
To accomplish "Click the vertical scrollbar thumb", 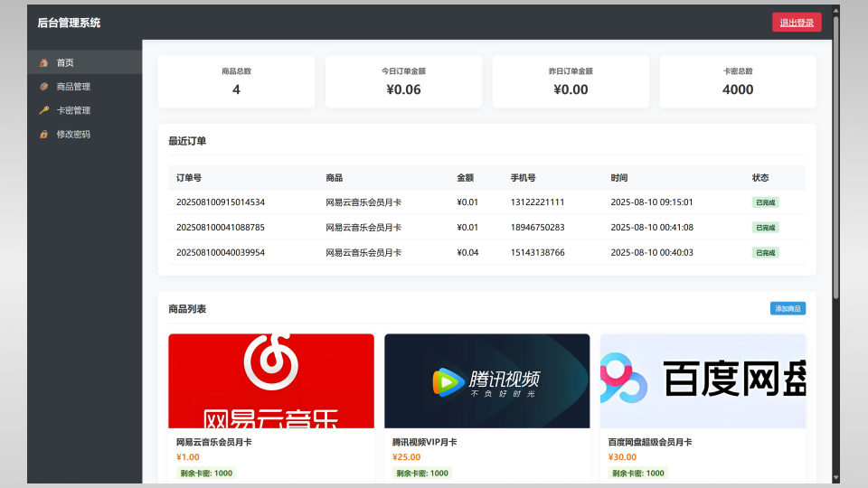I will (x=835, y=157).
